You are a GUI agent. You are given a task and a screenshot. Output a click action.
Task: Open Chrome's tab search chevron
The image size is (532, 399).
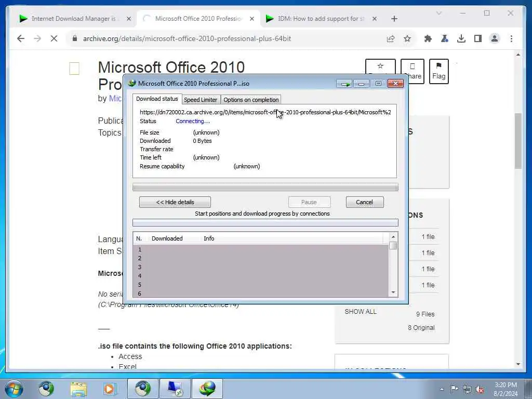[438, 13]
